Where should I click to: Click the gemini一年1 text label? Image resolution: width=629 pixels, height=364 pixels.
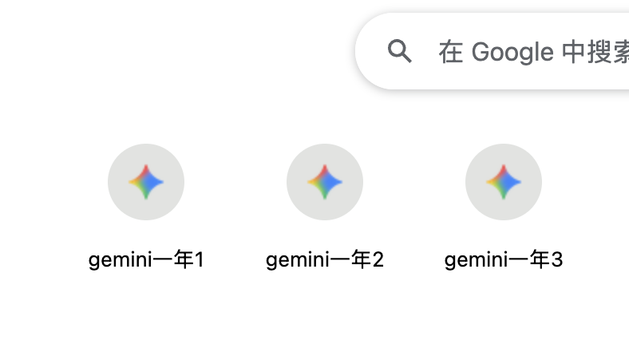point(146,259)
